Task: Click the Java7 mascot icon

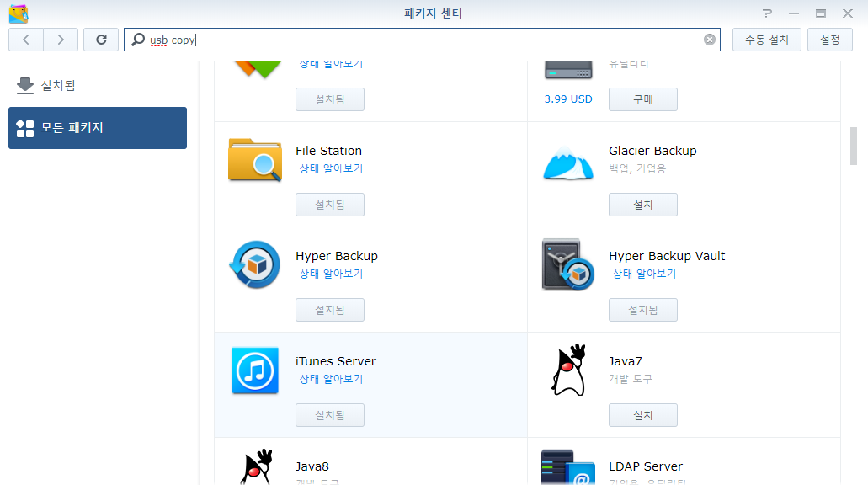Action: pos(569,370)
